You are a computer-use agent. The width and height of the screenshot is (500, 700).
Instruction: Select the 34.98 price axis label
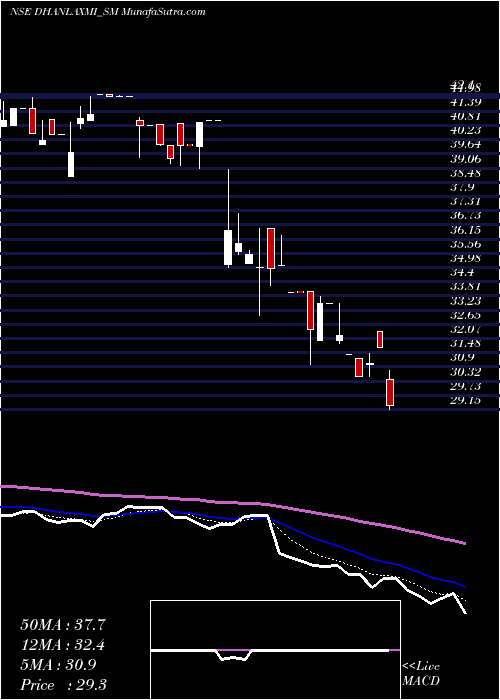467,258
